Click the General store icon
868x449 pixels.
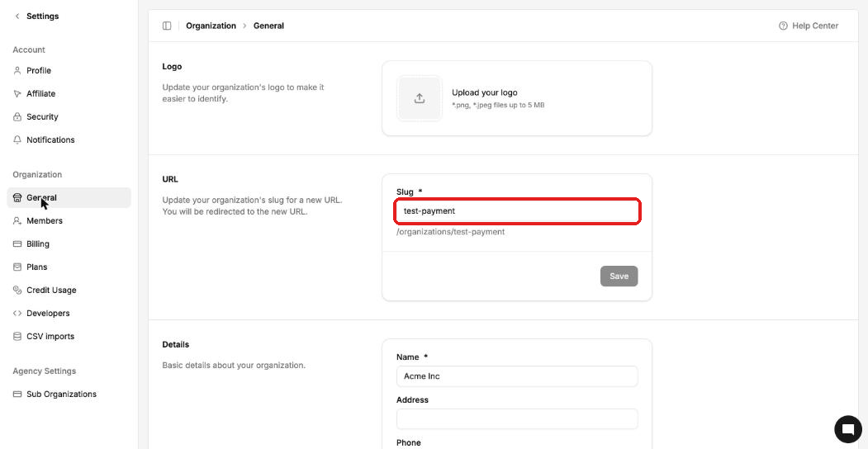[17, 198]
